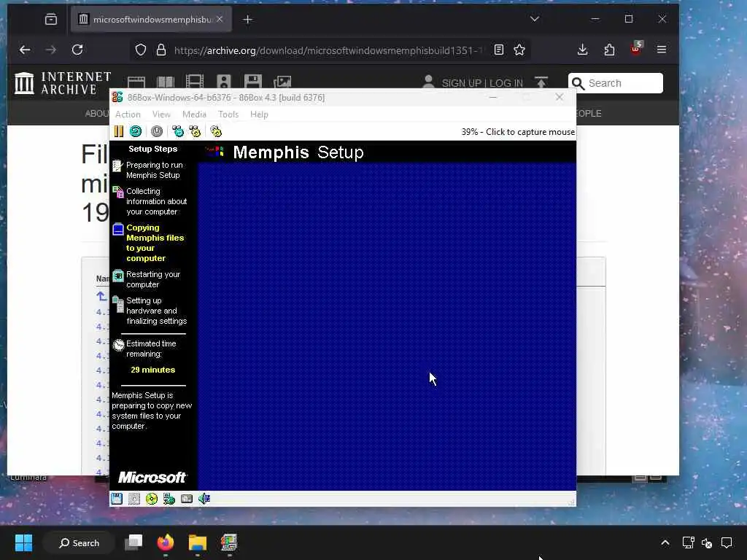Open File Explorer from the taskbar
Image resolution: width=747 pixels, height=560 pixels.
tap(197, 542)
